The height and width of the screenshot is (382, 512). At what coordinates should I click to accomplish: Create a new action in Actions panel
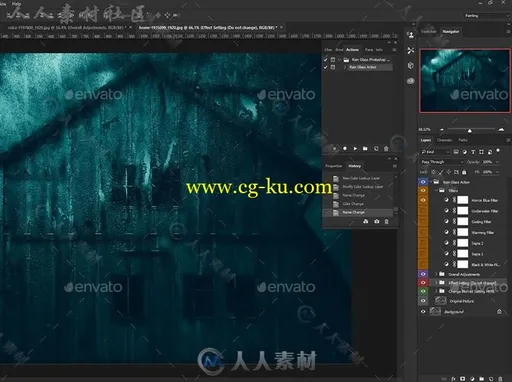pyautogui.click(x=376, y=149)
